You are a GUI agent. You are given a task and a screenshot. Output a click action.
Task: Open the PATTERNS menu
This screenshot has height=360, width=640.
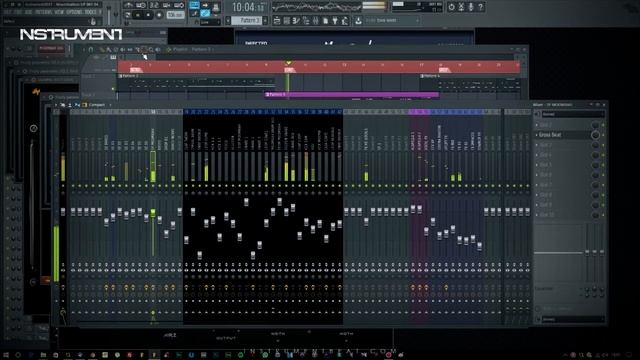[43, 12]
